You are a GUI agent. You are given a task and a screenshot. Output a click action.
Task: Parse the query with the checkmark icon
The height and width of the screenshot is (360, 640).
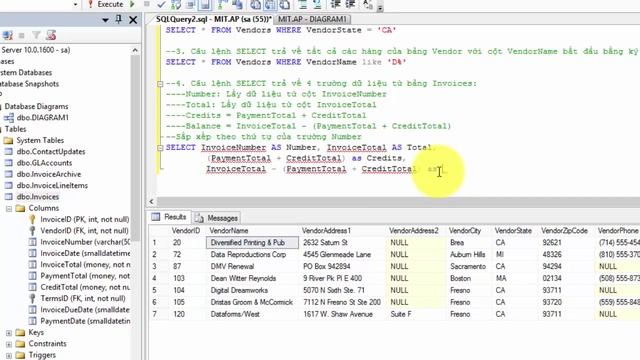(161, 4)
